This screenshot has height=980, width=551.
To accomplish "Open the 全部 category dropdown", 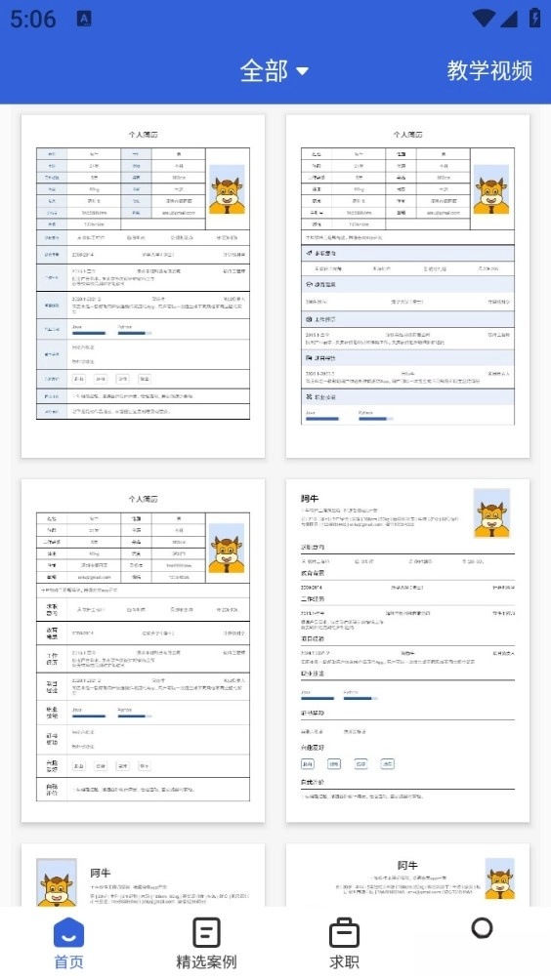I will tap(274, 70).
